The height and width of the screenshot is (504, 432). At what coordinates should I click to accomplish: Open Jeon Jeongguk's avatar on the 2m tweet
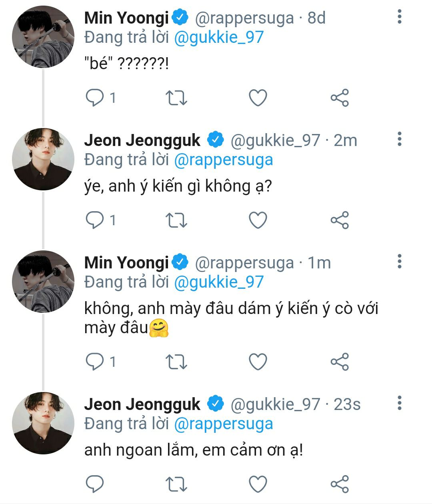coord(43,159)
